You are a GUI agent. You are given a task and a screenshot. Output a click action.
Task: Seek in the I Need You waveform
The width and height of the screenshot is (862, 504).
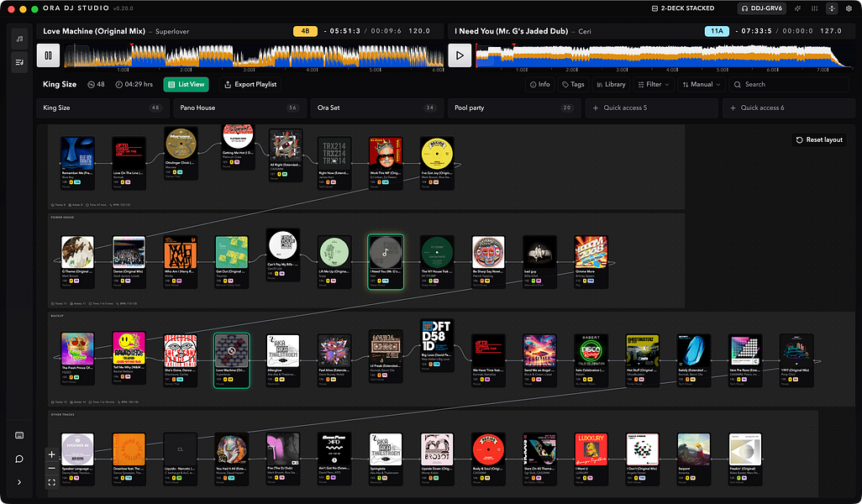(664, 56)
